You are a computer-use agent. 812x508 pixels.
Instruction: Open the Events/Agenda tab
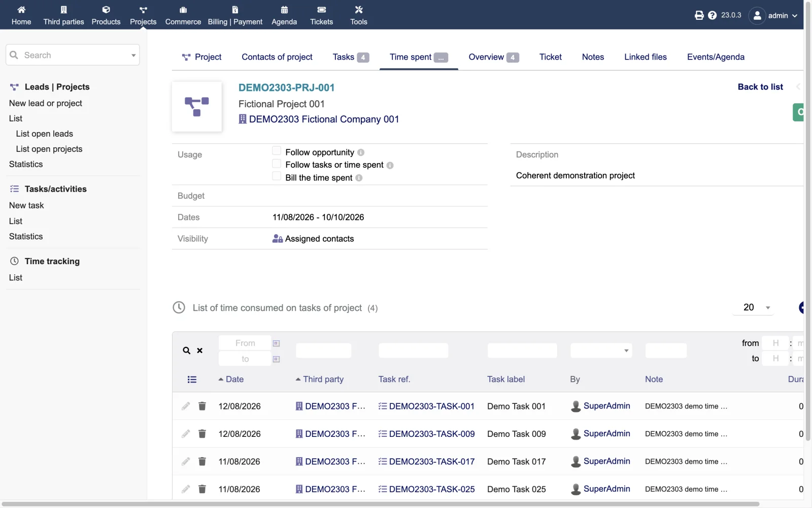click(x=716, y=57)
